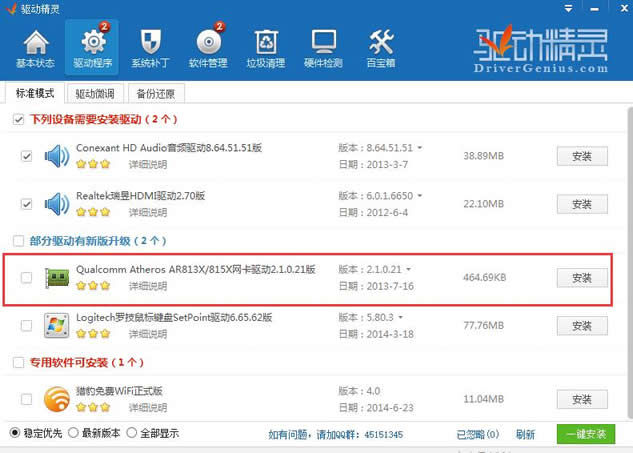
Task: Open 详细说明 for Qualcomm Atheros driver
Action: (x=148, y=286)
